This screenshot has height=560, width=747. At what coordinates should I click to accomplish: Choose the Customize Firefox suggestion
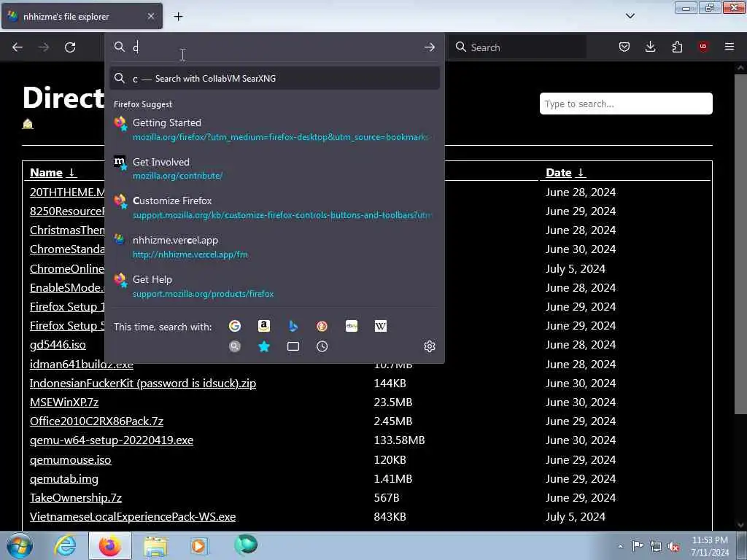[x=274, y=208]
